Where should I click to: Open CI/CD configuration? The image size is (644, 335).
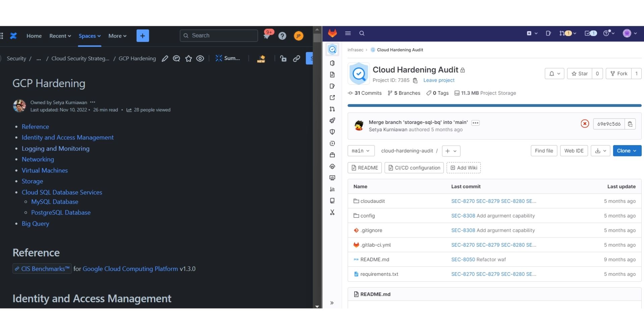pyautogui.click(x=414, y=168)
